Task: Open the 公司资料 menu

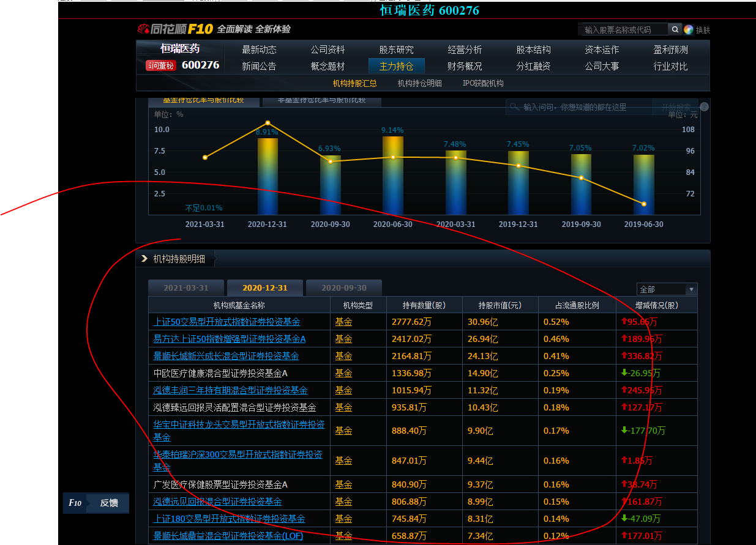Action: point(327,50)
